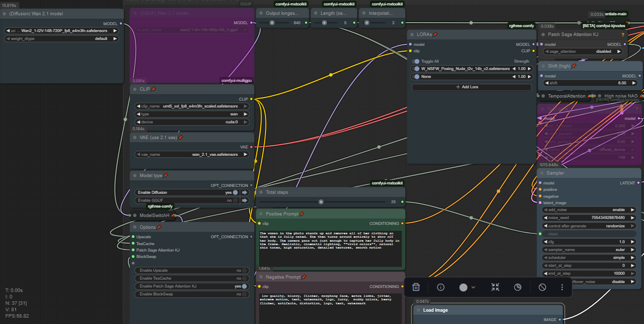Click collapse dot on Load Image node
644x324 pixels.
tap(417, 310)
